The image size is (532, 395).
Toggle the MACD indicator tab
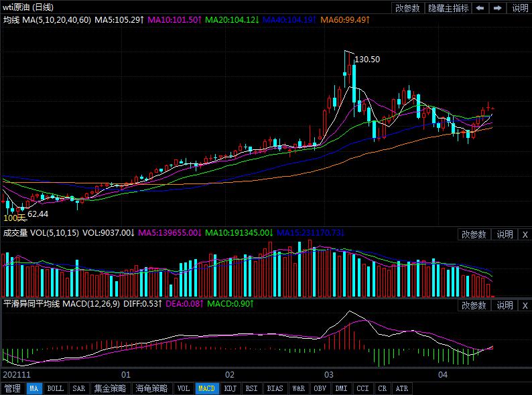[x=206, y=388]
